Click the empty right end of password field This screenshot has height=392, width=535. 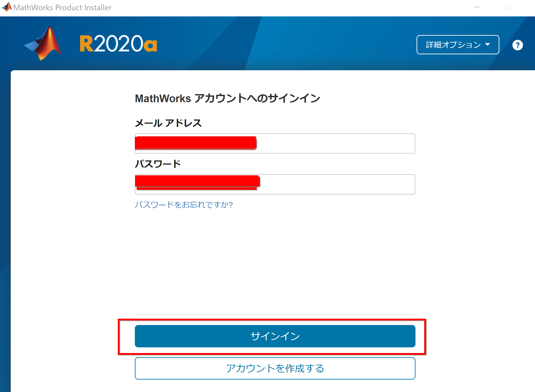click(x=337, y=184)
